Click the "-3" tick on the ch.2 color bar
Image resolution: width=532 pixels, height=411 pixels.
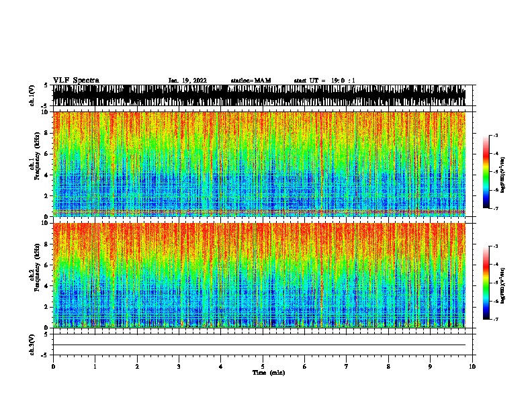coord(496,246)
